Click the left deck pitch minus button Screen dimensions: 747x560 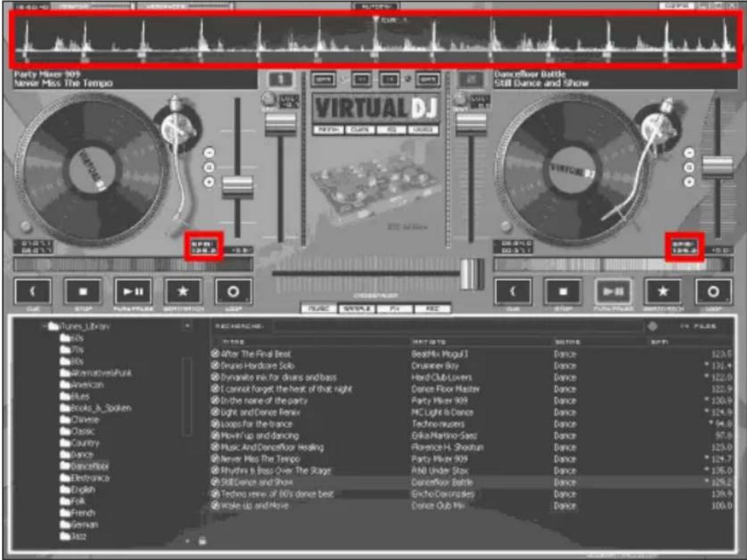click(209, 152)
